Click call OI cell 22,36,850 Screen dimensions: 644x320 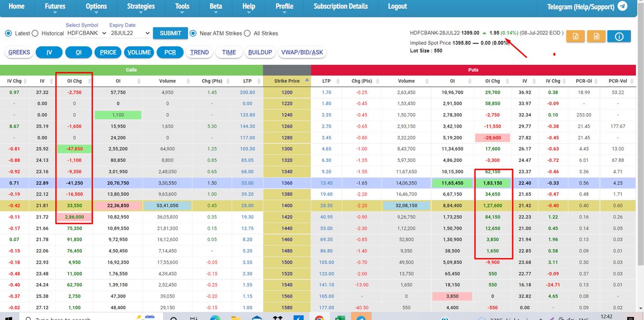click(x=118, y=206)
